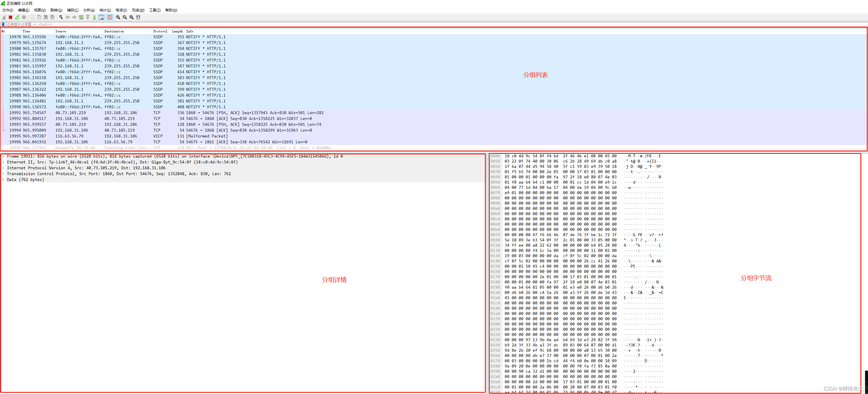Expand Internet Protocol Version 4 row
868x394 pixels.
point(3,168)
